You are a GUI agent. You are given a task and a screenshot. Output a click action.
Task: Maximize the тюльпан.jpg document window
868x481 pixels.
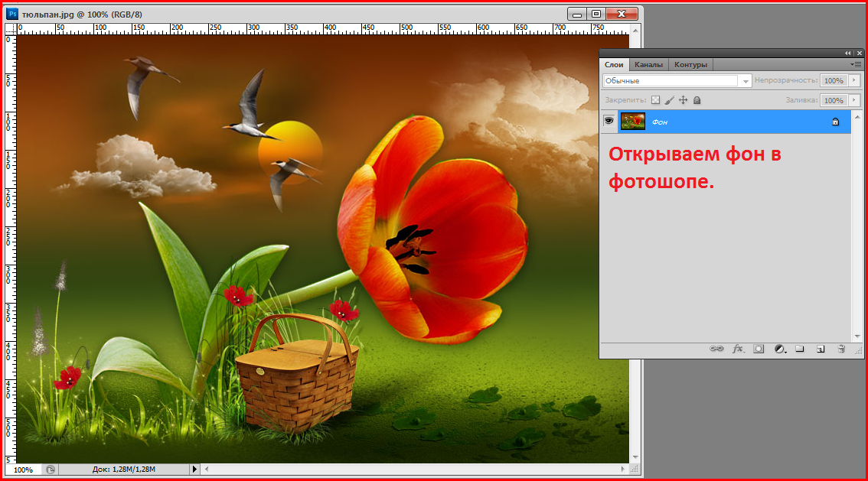pyautogui.click(x=597, y=15)
